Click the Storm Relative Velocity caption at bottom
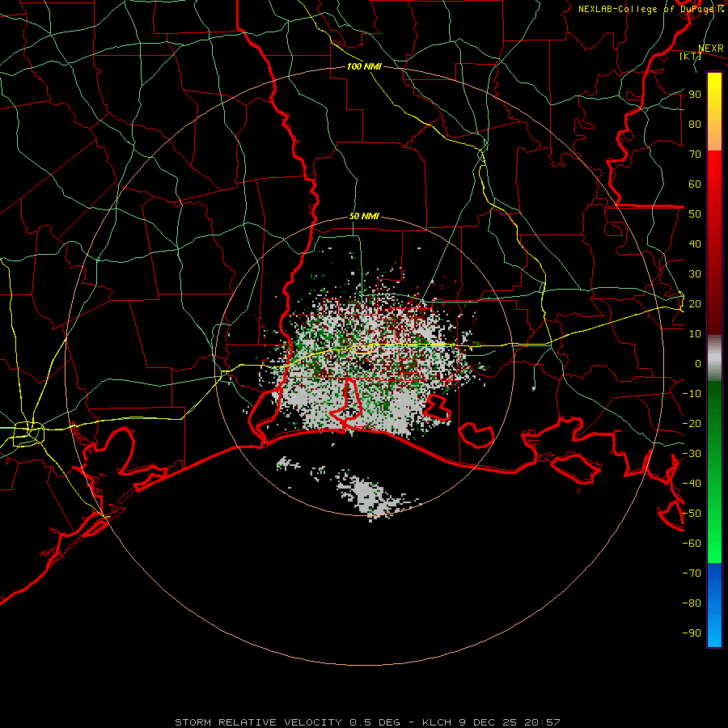 (367, 722)
